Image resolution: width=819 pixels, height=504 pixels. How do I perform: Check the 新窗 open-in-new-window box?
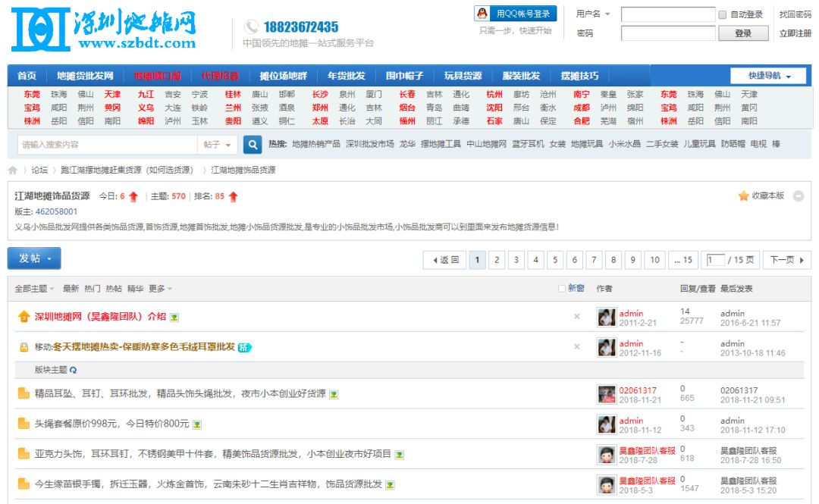pyautogui.click(x=562, y=289)
